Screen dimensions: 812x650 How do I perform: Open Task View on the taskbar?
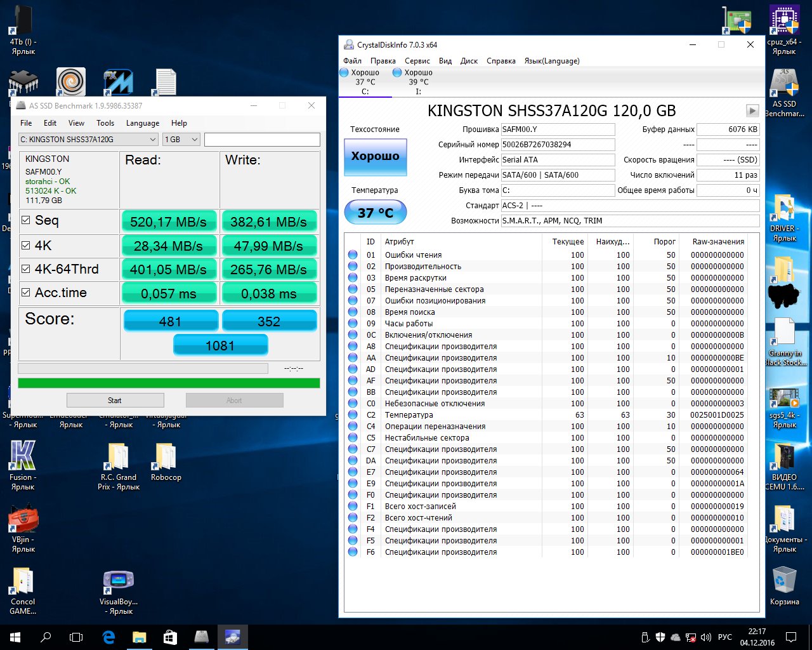pyautogui.click(x=76, y=637)
